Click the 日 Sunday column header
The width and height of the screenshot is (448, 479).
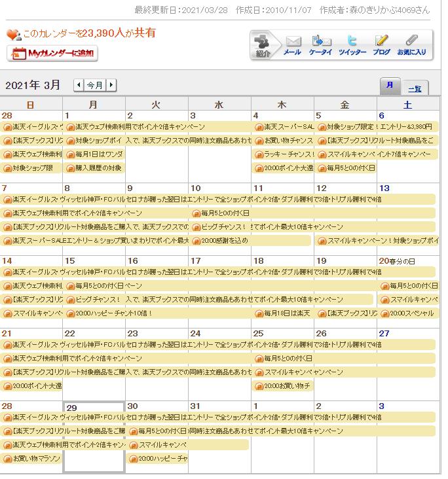tap(30, 105)
